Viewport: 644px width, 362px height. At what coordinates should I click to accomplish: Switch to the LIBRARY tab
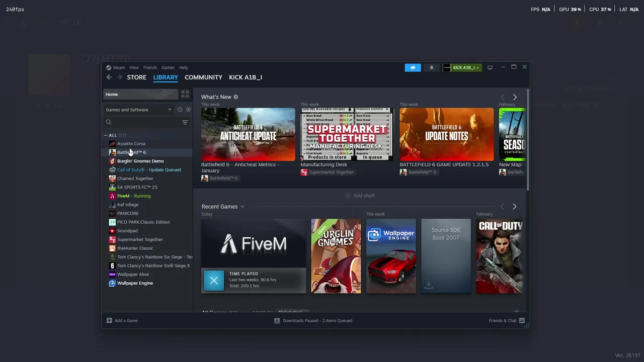pyautogui.click(x=166, y=77)
